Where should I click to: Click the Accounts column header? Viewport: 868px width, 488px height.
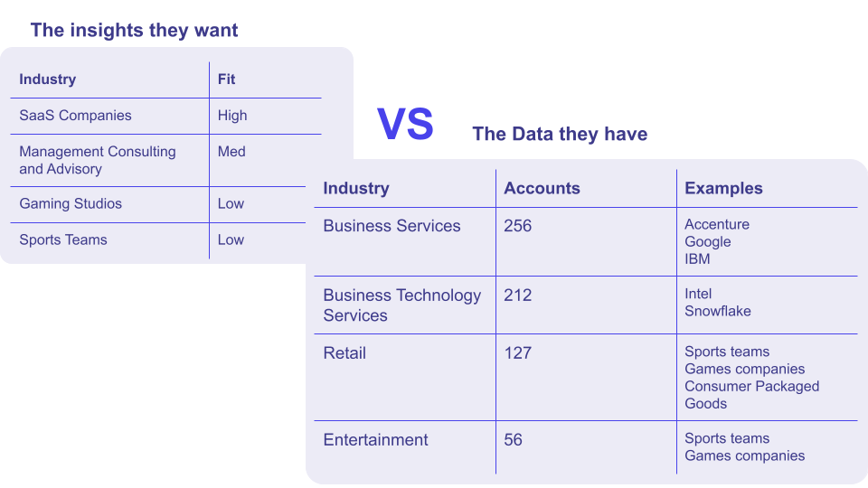(x=542, y=188)
